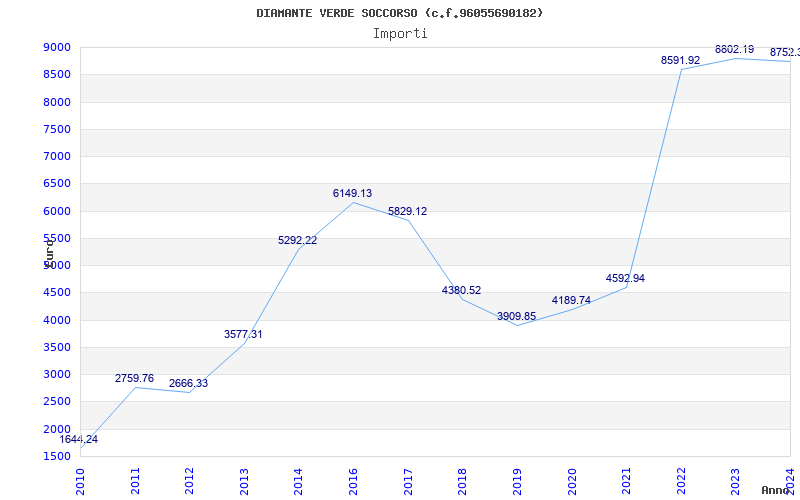Click the Anno axis title

tap(776, 490)
